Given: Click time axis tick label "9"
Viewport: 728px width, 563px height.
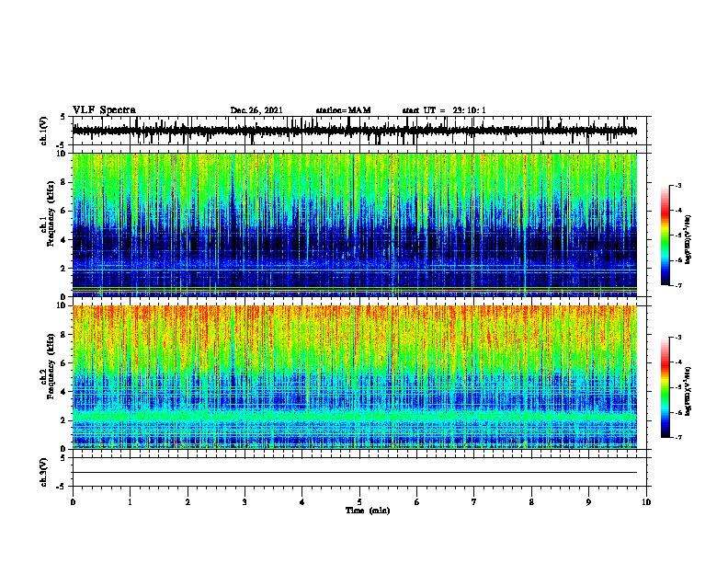Looking at the screenshot, I should pyautogui.click(x=588, y=502).
